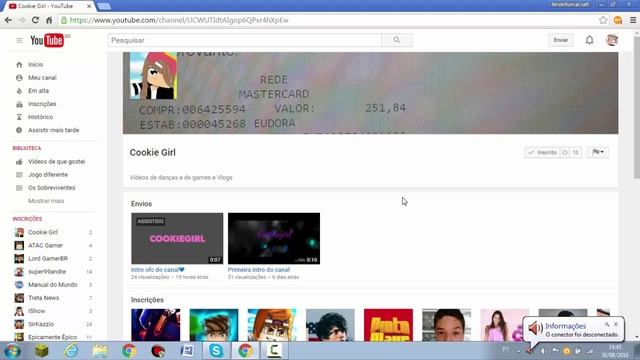640x360 pixels.
Task: Play the Primeira intro do canal thumbnail
Action: point(274,238)
